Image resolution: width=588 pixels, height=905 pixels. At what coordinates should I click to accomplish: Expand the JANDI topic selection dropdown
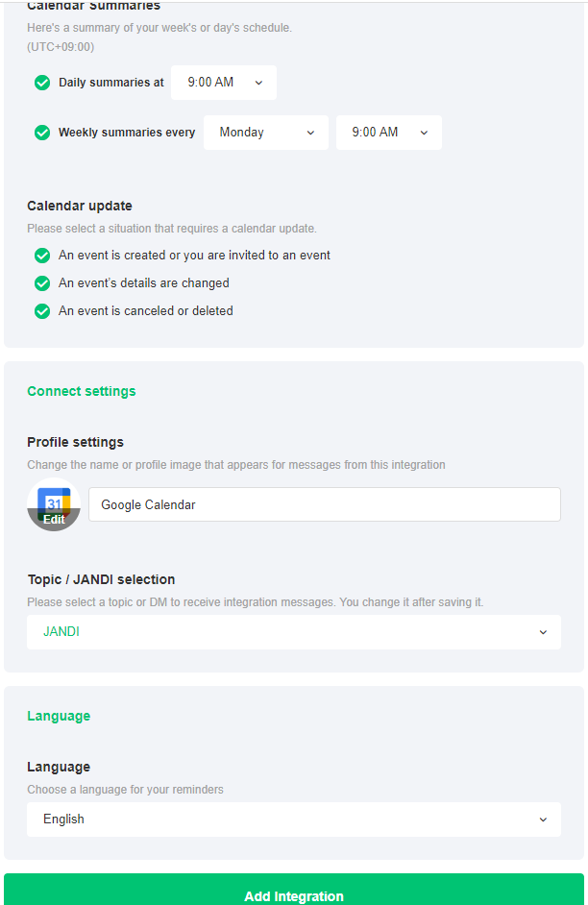(x=293, y=632)
